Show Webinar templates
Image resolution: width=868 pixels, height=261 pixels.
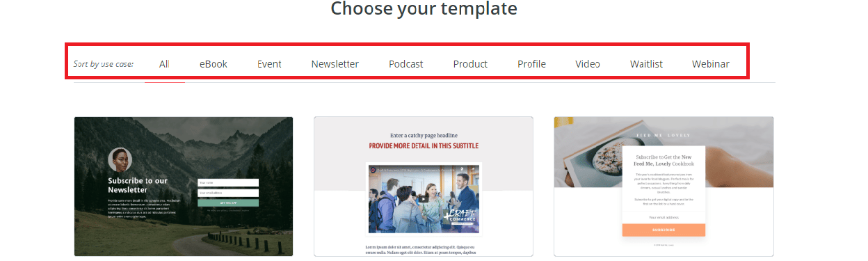[711, 64]
